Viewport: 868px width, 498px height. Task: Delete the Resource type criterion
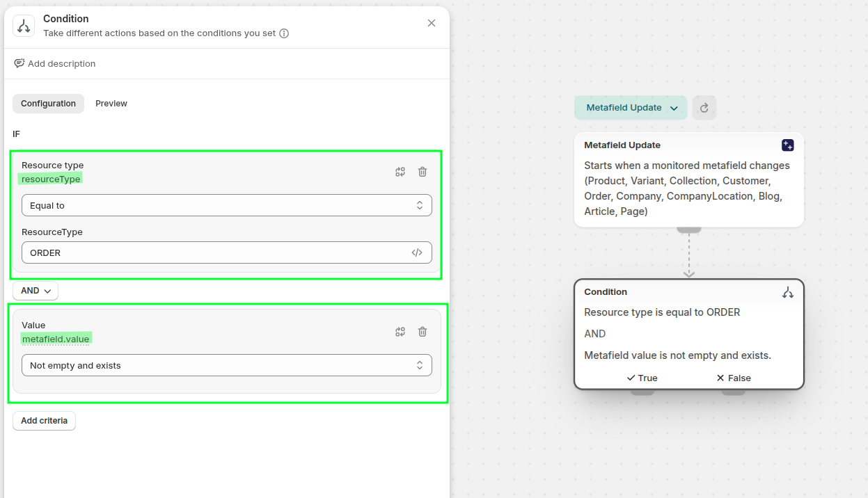point(423,172)
